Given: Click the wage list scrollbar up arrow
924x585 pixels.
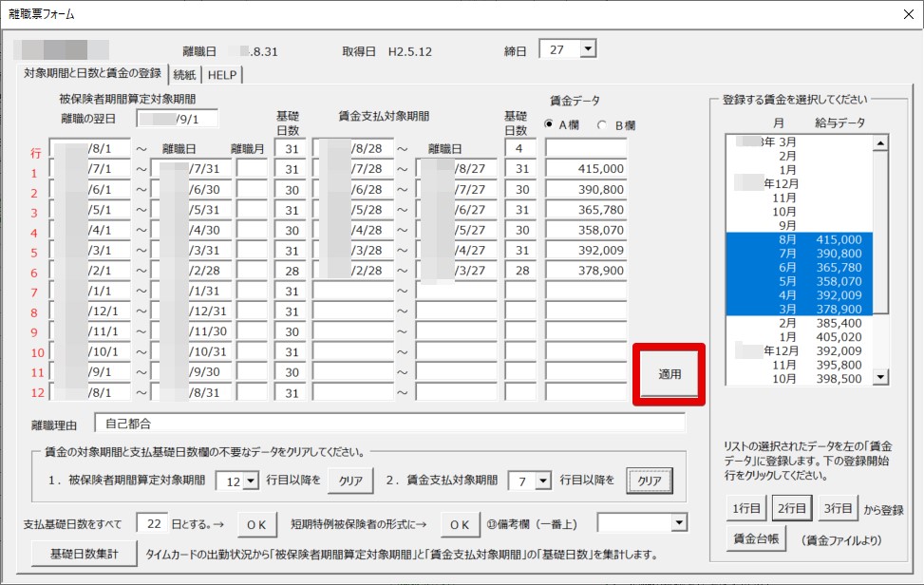Looking at the screenshot, I should [880, 143].
